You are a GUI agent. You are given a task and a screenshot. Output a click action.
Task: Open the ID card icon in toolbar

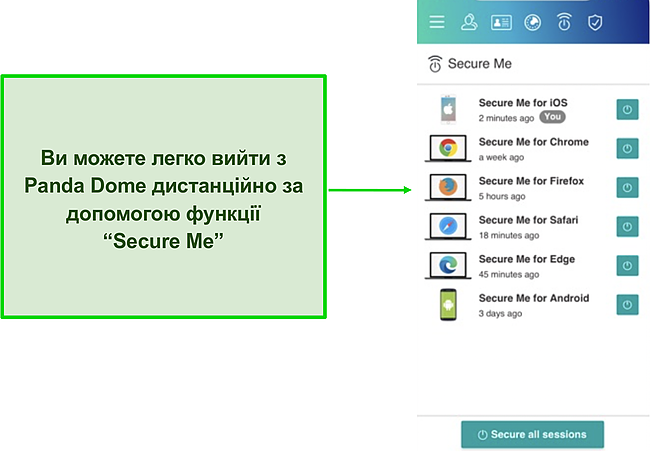coord(501,22)
